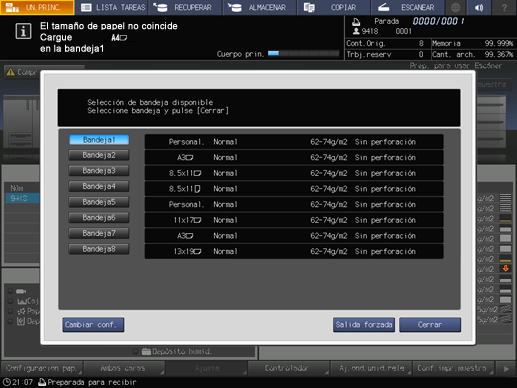517x388 pixels.
Task: Click the globe network icon
Action: pyautogui.click(x=455, y=7)
